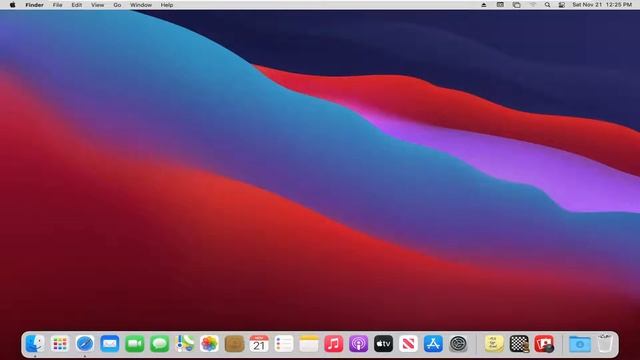Open the File menu
640x360 pixels.
[58, 5]
